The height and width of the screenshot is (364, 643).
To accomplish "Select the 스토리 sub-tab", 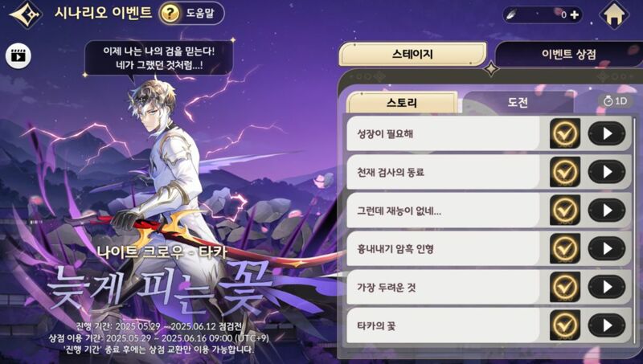I will (x=402, y=103).
